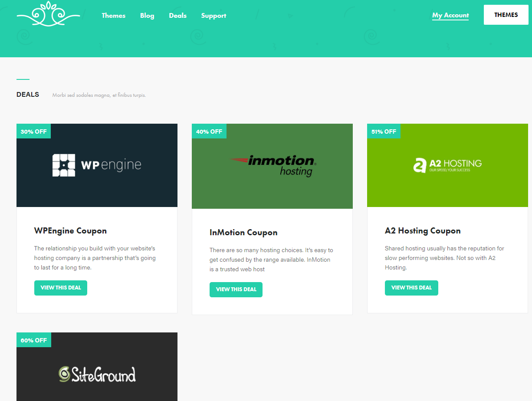
Task: Click the A2 Hosting logo image
Action: point(447,165)
